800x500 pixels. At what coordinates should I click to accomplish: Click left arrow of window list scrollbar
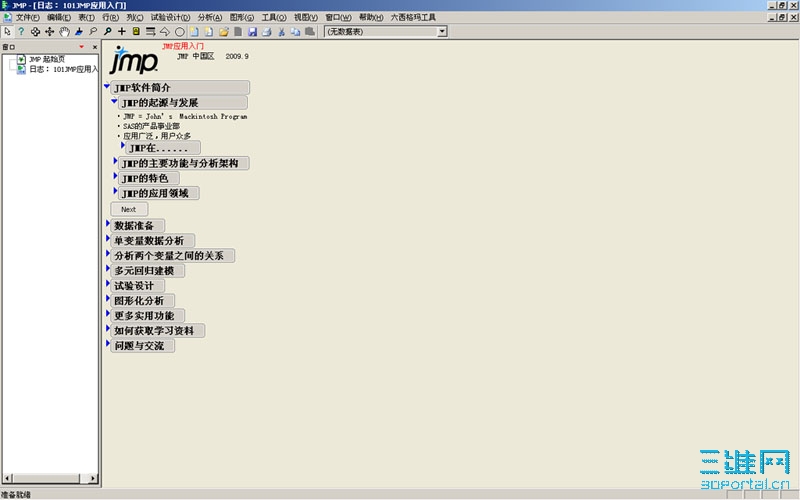7,479
